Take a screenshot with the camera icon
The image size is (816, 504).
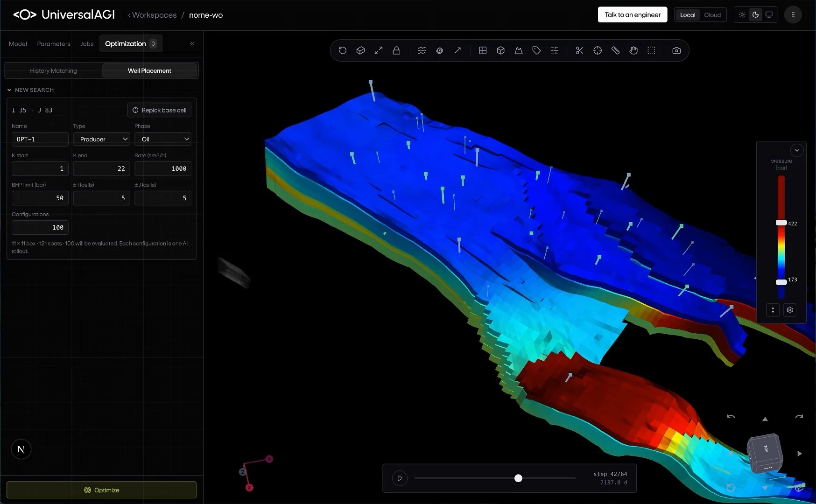(x=676, y=50)
